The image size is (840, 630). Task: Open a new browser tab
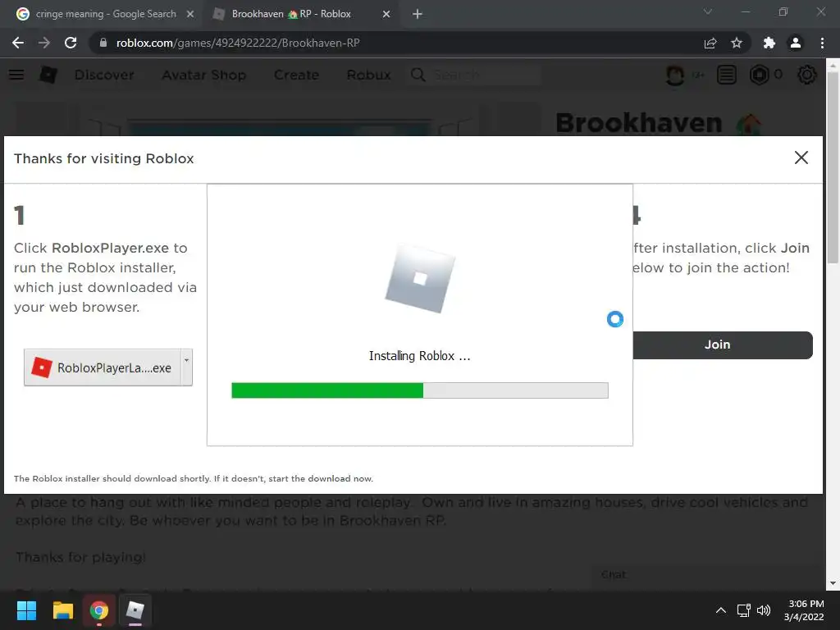[418, 14]
